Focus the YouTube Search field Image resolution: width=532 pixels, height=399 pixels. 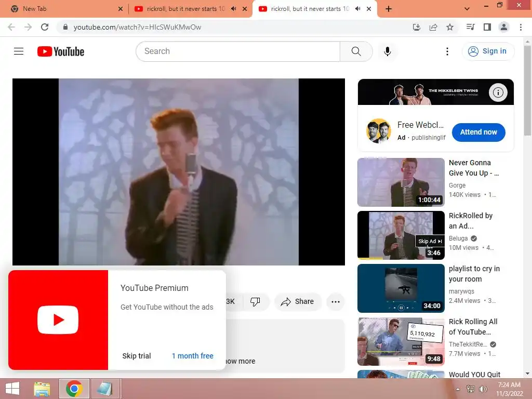(238, 51)
